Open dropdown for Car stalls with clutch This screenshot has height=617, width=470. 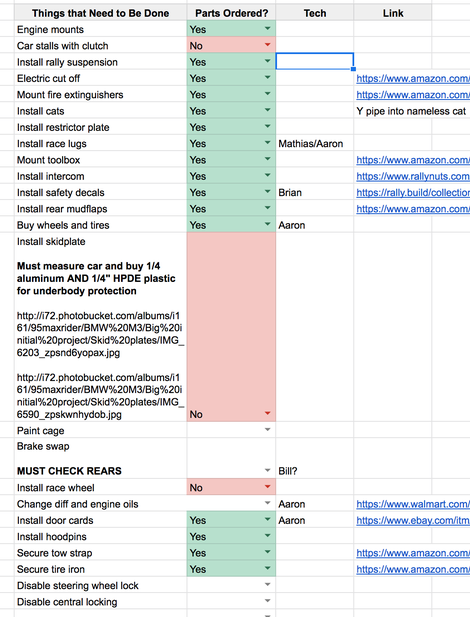click(268, 45)
